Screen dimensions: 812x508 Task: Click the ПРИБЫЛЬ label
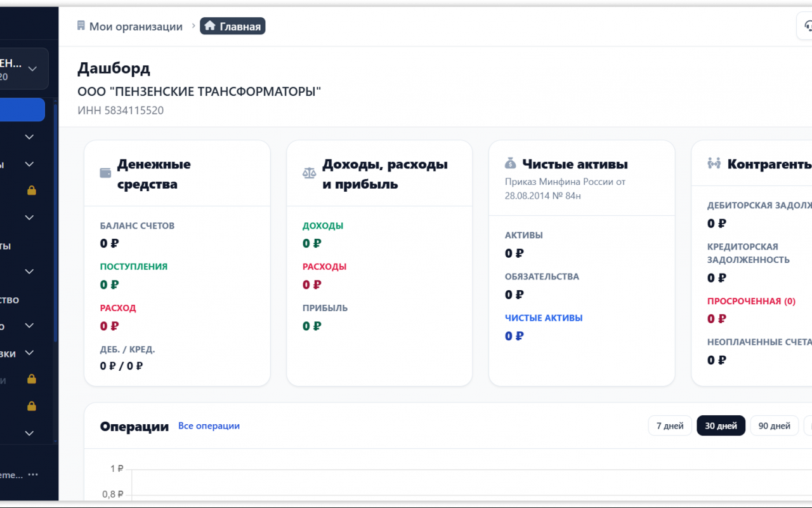[325, 308]
